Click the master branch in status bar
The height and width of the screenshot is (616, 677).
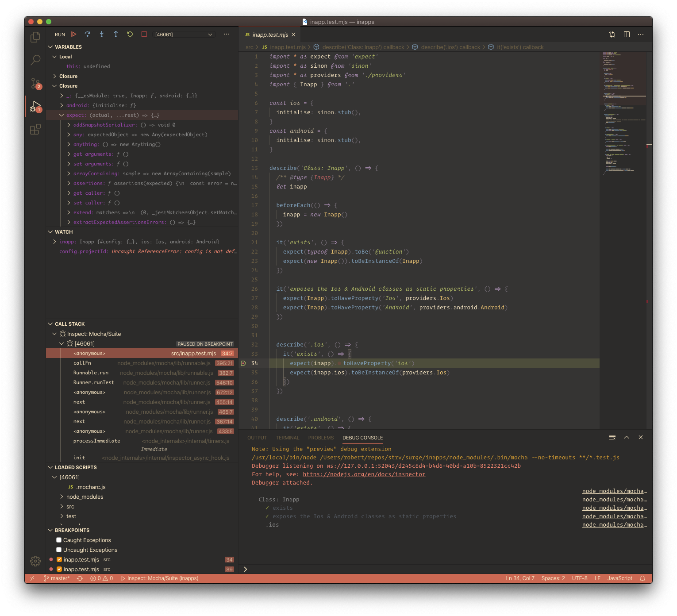tap(57, 578)
